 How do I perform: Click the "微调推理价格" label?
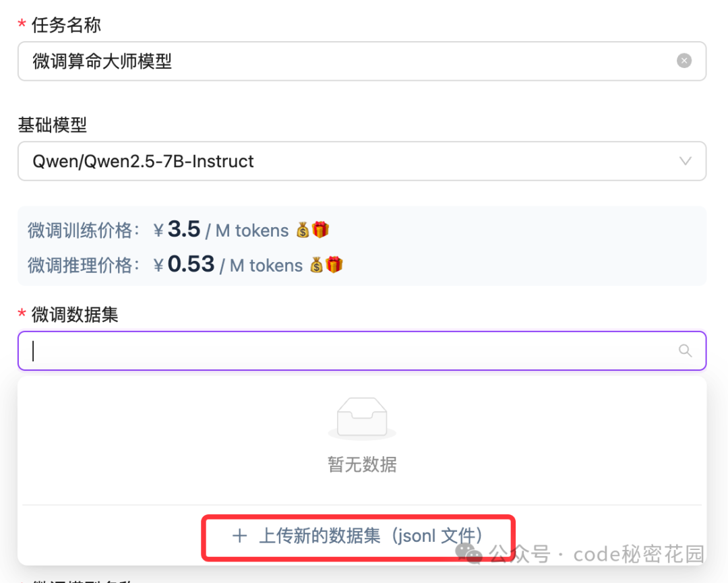pyautogui.click(x=84, y=266)
